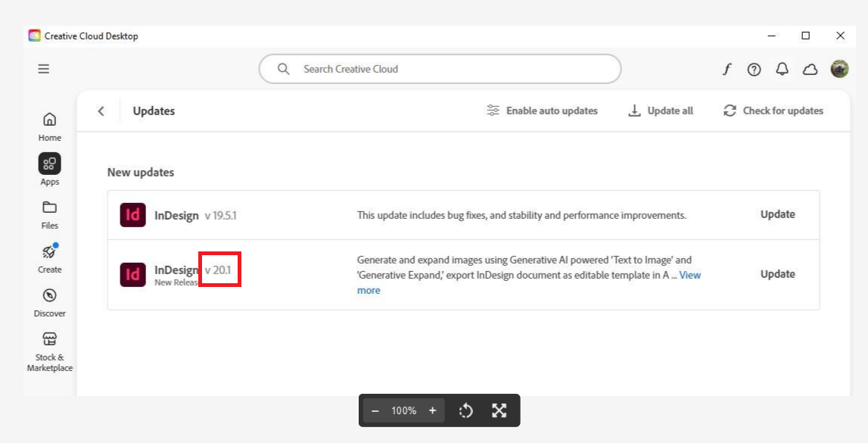Update InDesign v 20.1
868x443 pixels.
[777, 274]
